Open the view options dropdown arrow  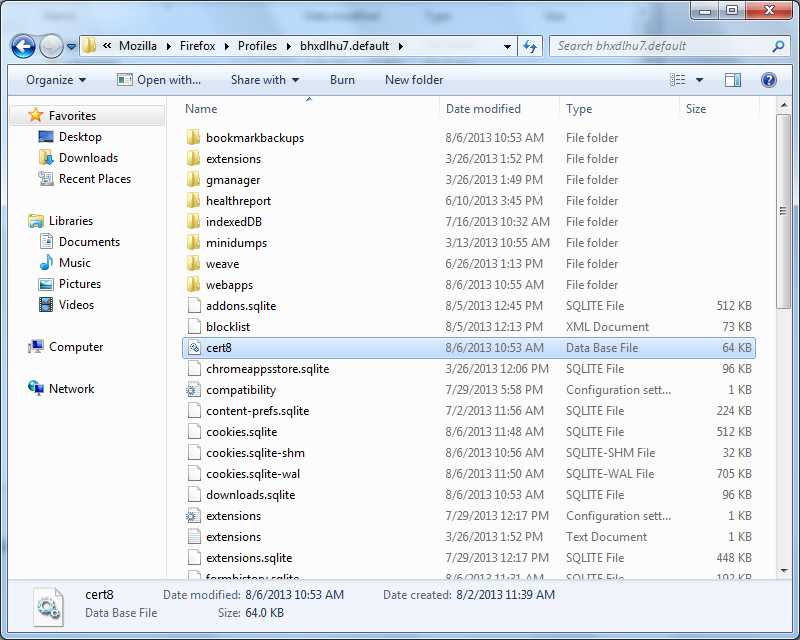[699, 80]
